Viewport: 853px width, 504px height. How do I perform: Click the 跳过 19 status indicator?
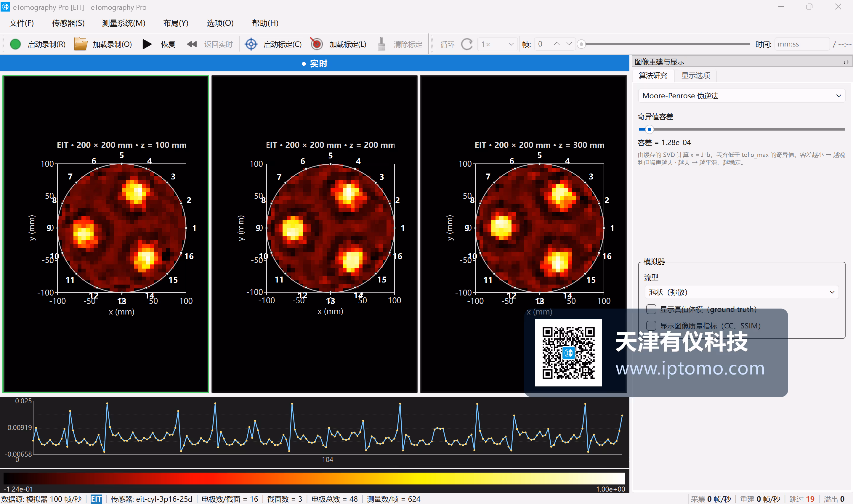pos(802,499)
